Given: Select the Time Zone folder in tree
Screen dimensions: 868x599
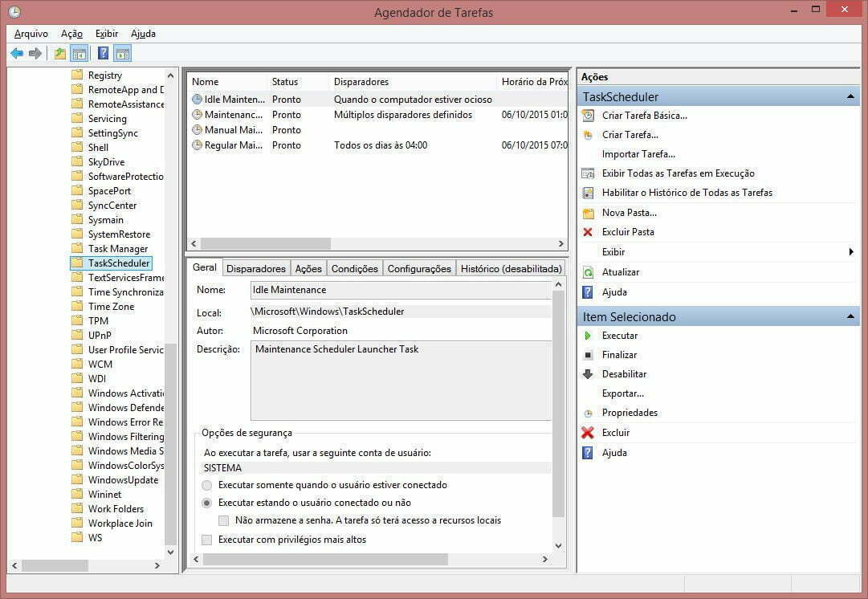Looking at the screenshot, I should pyautogui.click(x=111, y=307).
